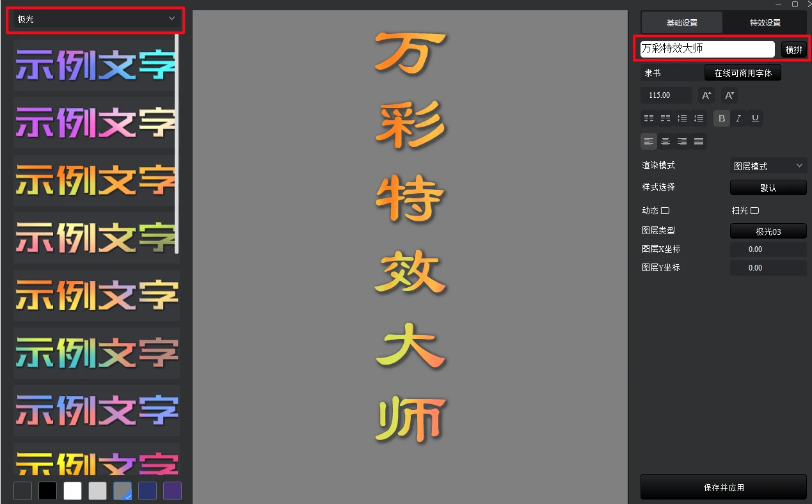Screen dimensions: 812x504
Task: Select center text alignment
Action: 665,141
